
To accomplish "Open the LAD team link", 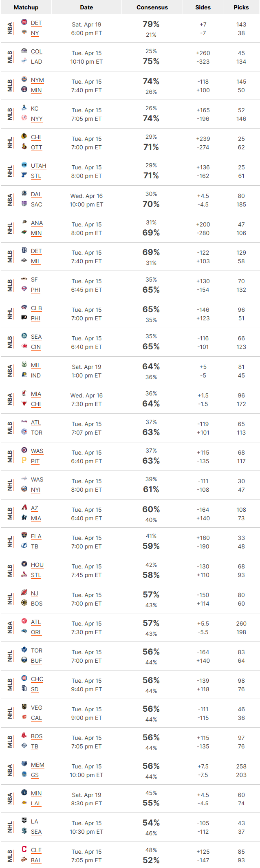I will 36,62.
